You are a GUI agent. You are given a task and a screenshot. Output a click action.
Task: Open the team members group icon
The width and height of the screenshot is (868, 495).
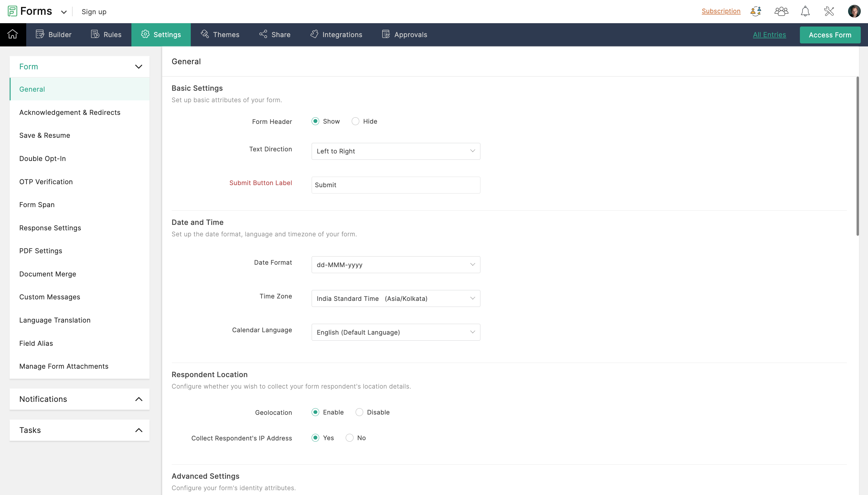point(781,11)
